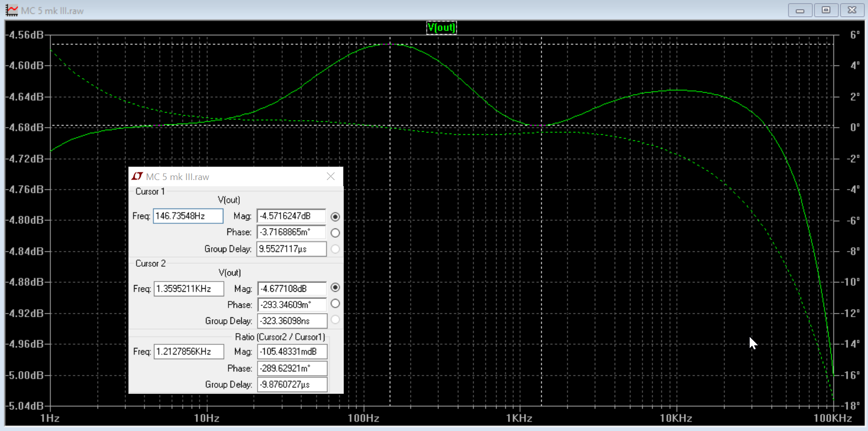Image resolution: width=868 pixels, height=431 pixels.
Task: Click Cursor 2 Freq field 1.3595211KHz
Action: coord(189,289)
